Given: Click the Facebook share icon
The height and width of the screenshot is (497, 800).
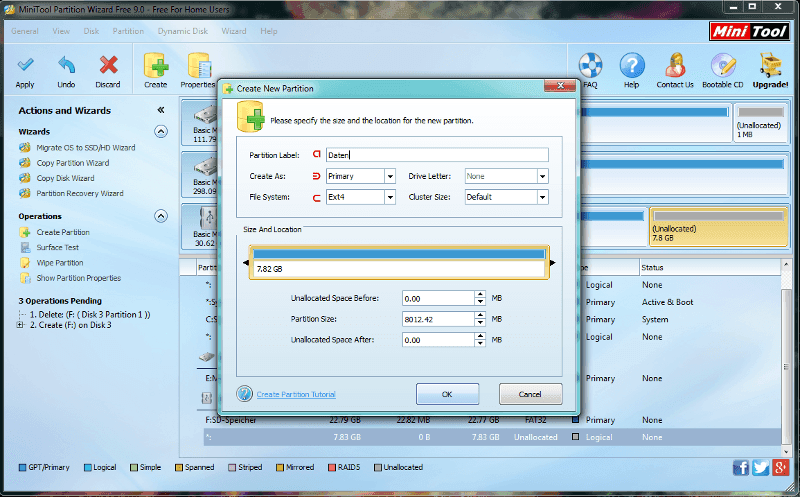Looking at the screenshot, I should (x=741, y=467).
